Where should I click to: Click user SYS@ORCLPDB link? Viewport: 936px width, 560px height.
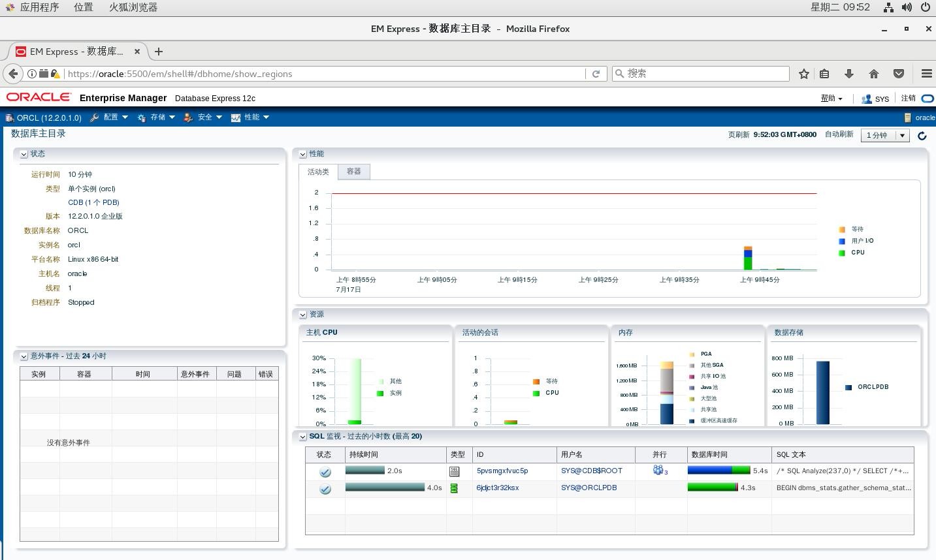pyautogui.click(x=589, y=488)
